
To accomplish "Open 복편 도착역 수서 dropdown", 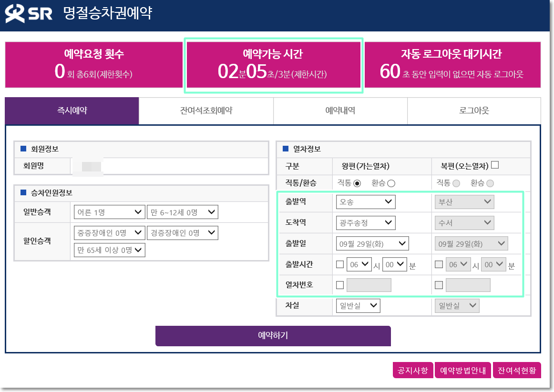I will click(465, 222).
